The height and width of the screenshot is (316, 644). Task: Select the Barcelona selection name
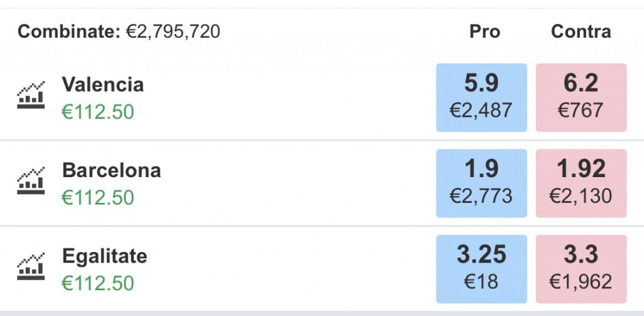(111, 170)
